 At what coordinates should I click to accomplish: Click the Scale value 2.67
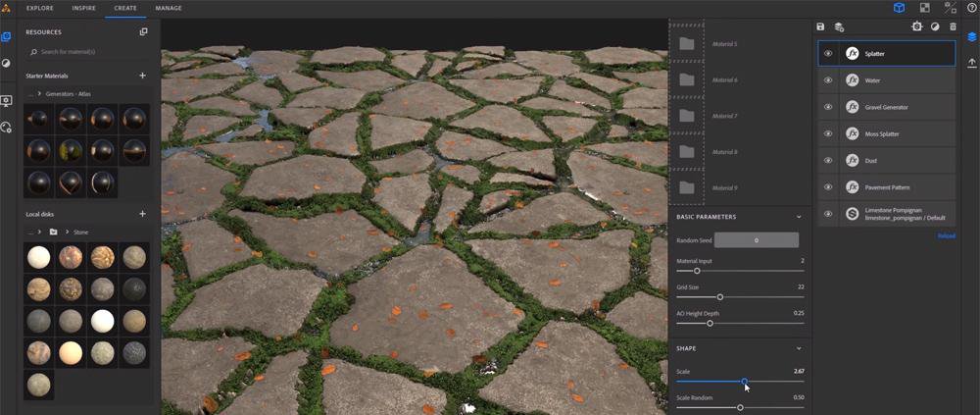pyautogui.click(x=799, y=371)
